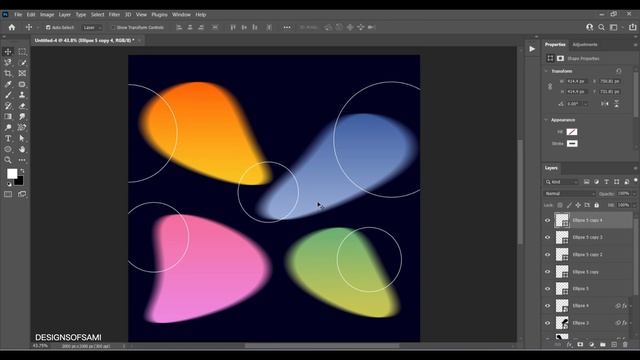Viewport: 640px width, 360px height.
Task: Select the Ellipse shape tool
Action: [8, 149]
